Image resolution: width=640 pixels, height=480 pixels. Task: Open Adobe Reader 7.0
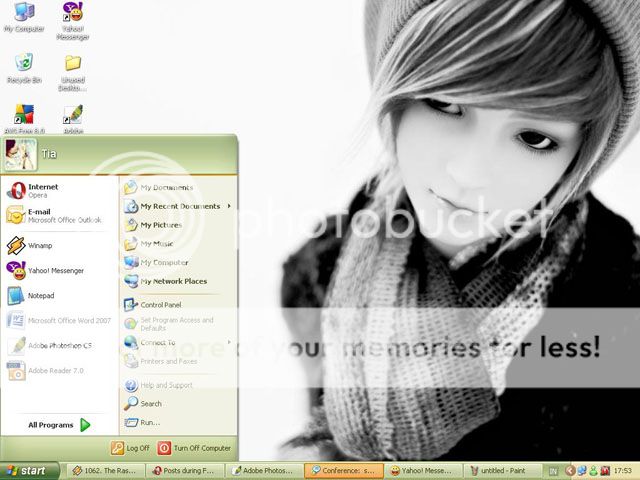[60, 371]
